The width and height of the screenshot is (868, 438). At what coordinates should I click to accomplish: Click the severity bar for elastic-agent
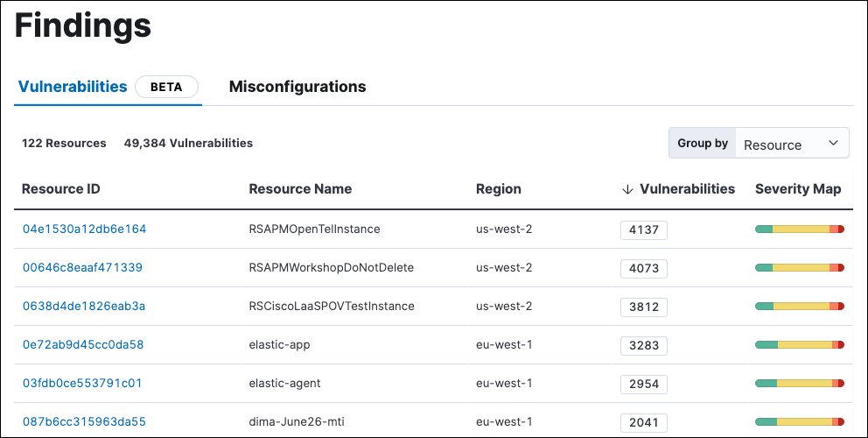click(800, 383)
